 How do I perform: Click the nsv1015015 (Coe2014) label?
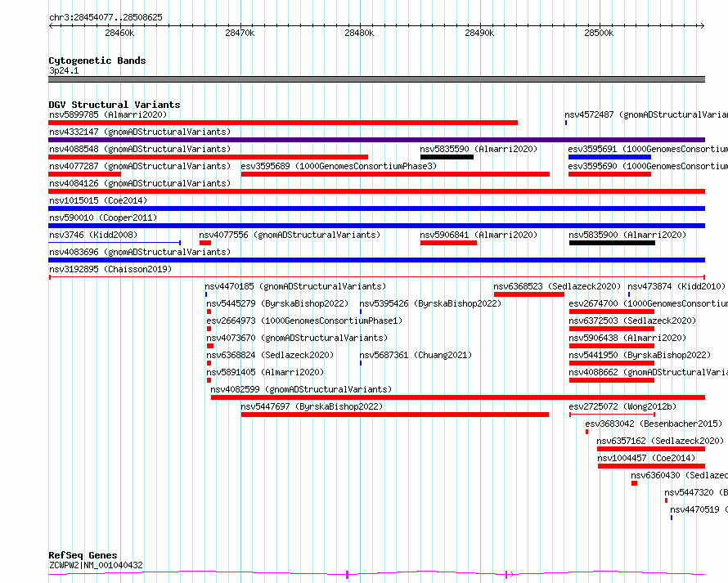pyautogui.click(x=98, y=200)
